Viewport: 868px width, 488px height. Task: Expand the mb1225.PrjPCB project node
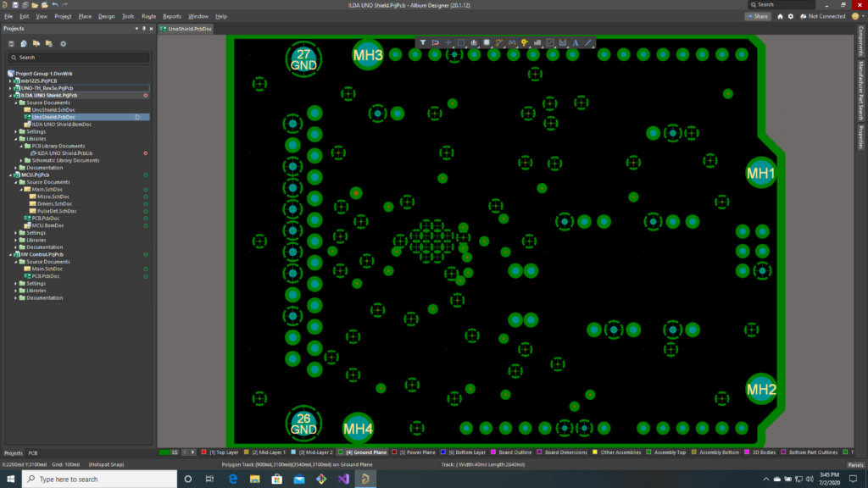(11, 80)
